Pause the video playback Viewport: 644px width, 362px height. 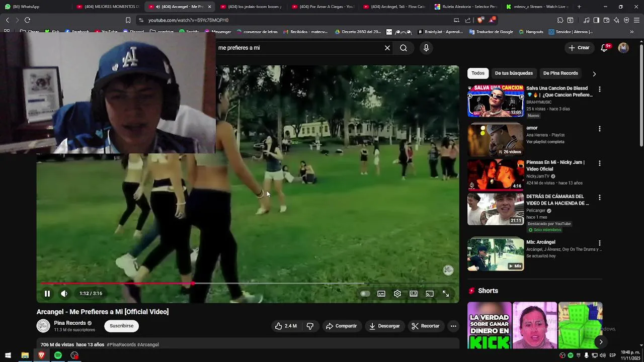pos(47,294)
